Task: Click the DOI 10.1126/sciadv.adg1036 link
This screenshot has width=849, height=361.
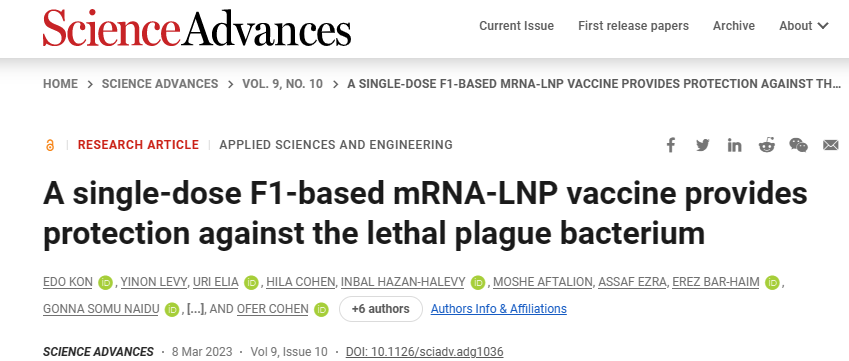Action: coord(424,352)
